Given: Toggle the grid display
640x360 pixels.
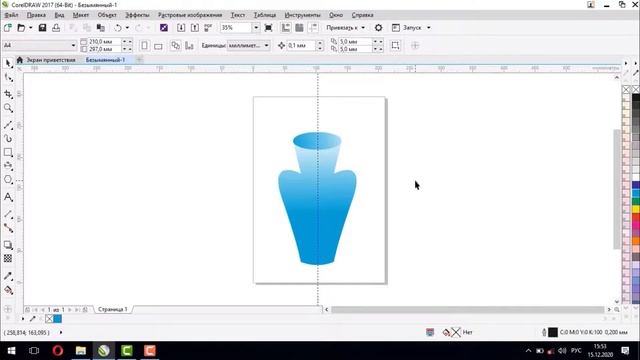Looking at the screenshot, I should tap(299, 28).
